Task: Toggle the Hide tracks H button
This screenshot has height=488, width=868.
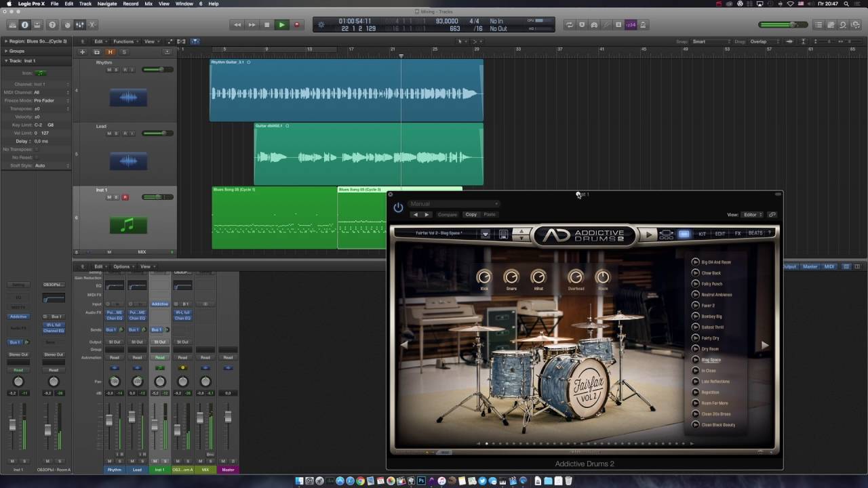Action: pos(110,52)
